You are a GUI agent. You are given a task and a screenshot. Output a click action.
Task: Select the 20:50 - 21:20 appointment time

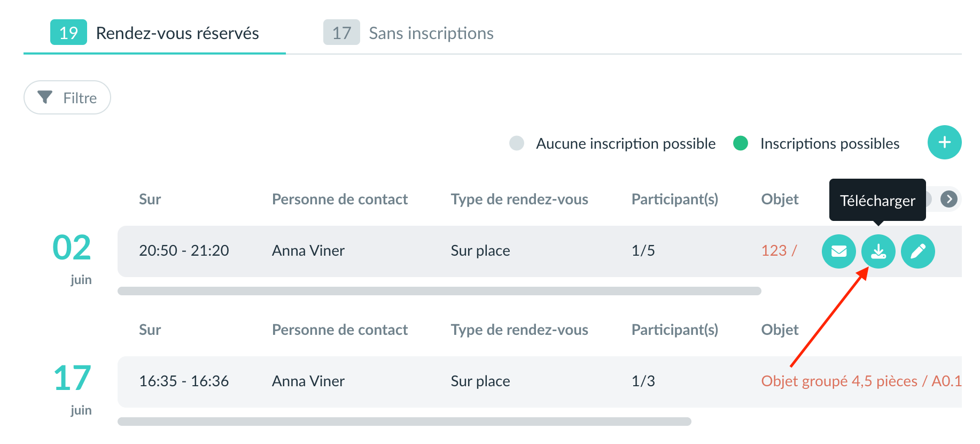point(184,250)
